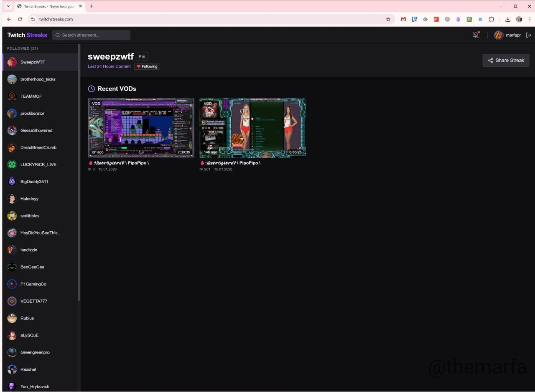Click the Share Streak button
This screenshot has width=535, height=392.
506,61
